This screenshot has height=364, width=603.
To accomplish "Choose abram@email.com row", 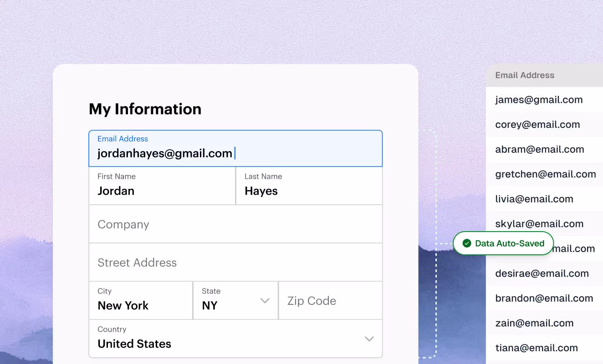I will coord(544,149).
